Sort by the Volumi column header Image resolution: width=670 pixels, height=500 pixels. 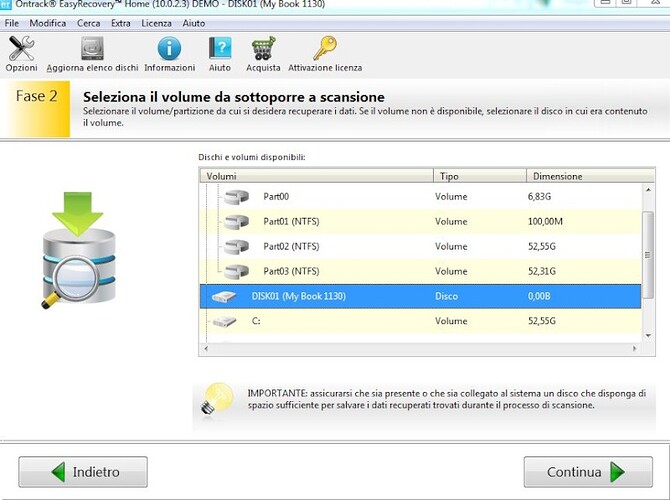point(317,176)
